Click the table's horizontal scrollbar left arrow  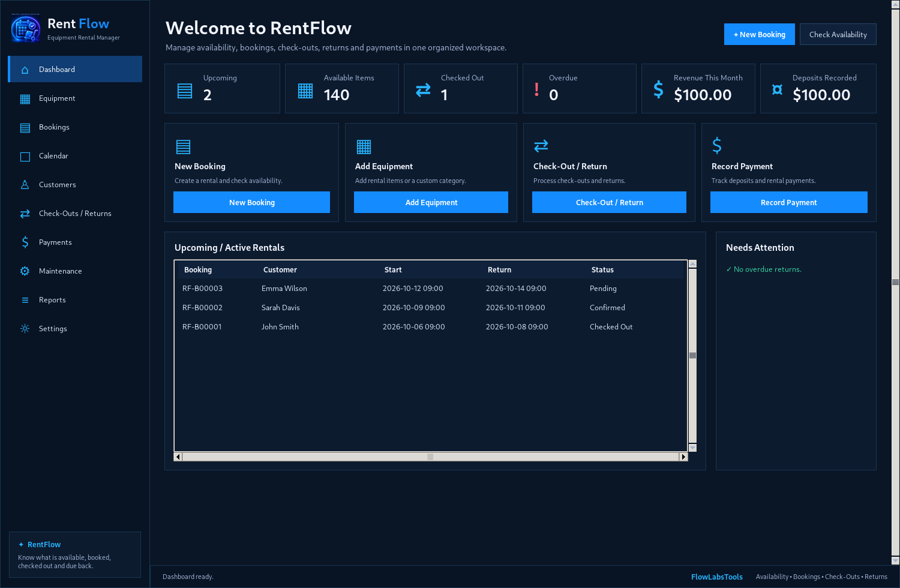[x=178, y=457]
